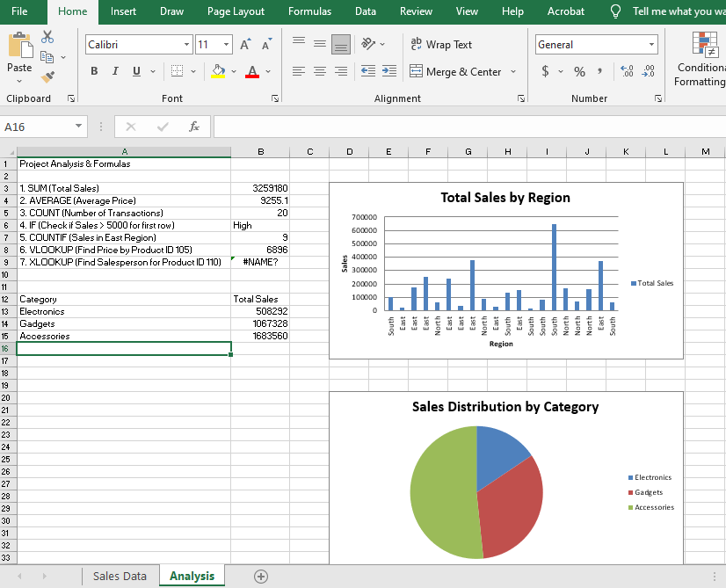Image resolution: width=726 pixels, height=588 pixels.
Task: Add a new sheet with plus icon
Action: coord(261,577)
